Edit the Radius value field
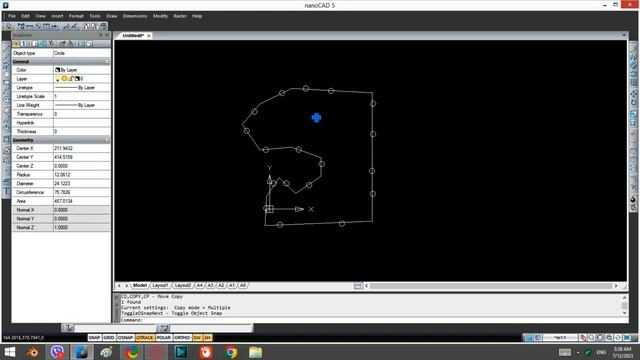The width and height of the screenshot is (640, 360). [82, 175]
